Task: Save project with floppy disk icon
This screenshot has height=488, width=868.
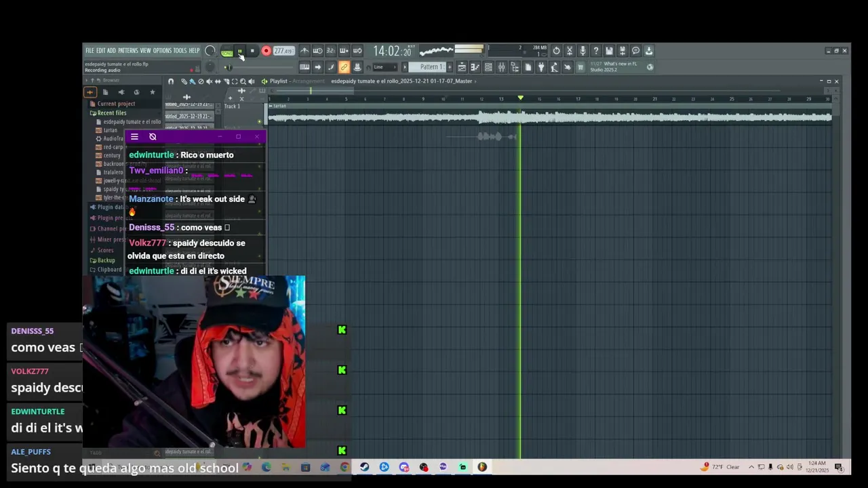Action: coord(609,51)
